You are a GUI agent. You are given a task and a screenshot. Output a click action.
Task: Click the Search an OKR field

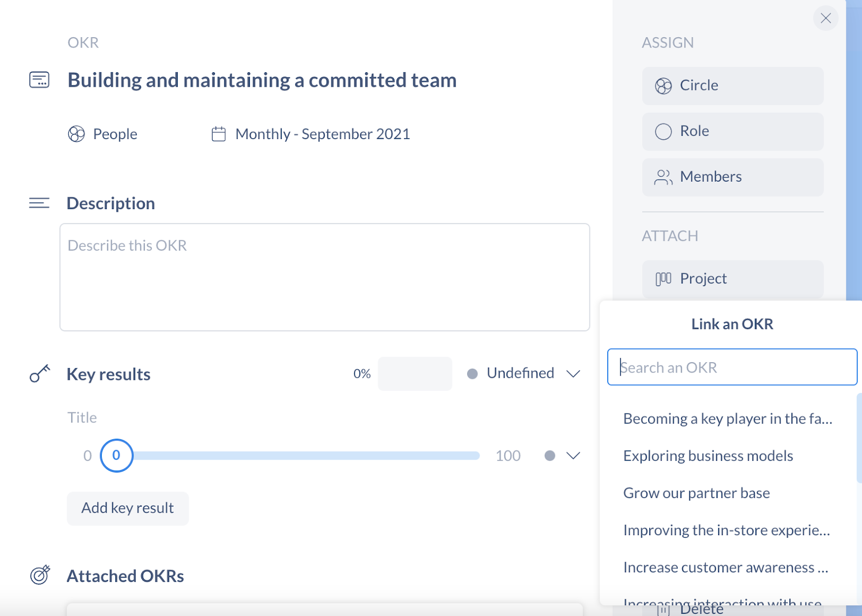tap(732, 367)
